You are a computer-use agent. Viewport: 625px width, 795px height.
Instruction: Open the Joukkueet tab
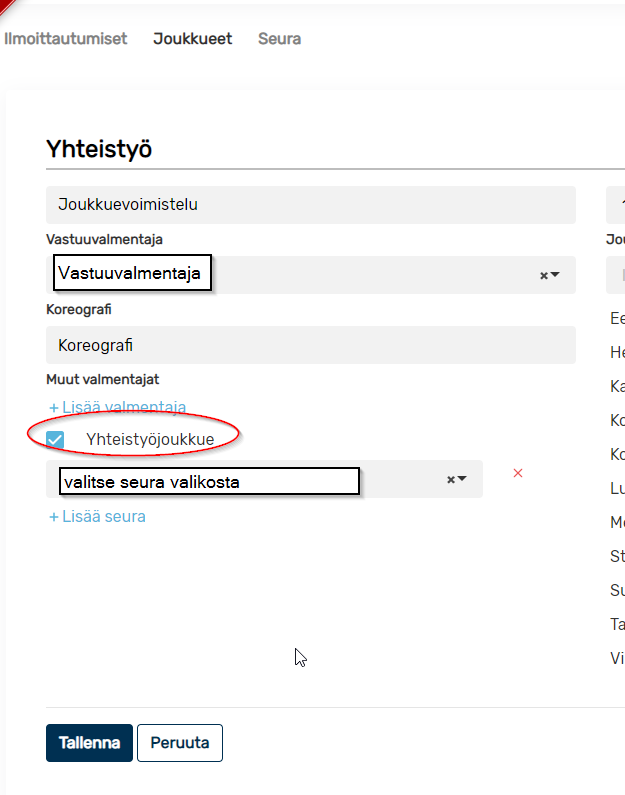click(193, 39)
